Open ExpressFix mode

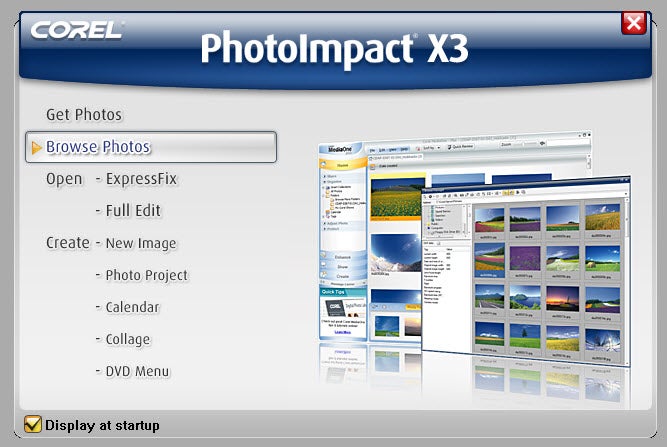tap(141, 179)
